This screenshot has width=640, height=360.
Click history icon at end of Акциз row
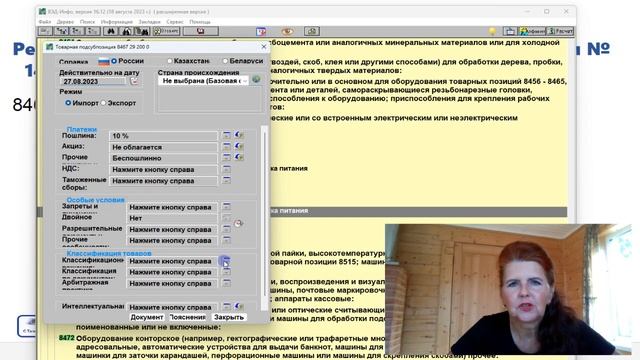click(239, 146)
